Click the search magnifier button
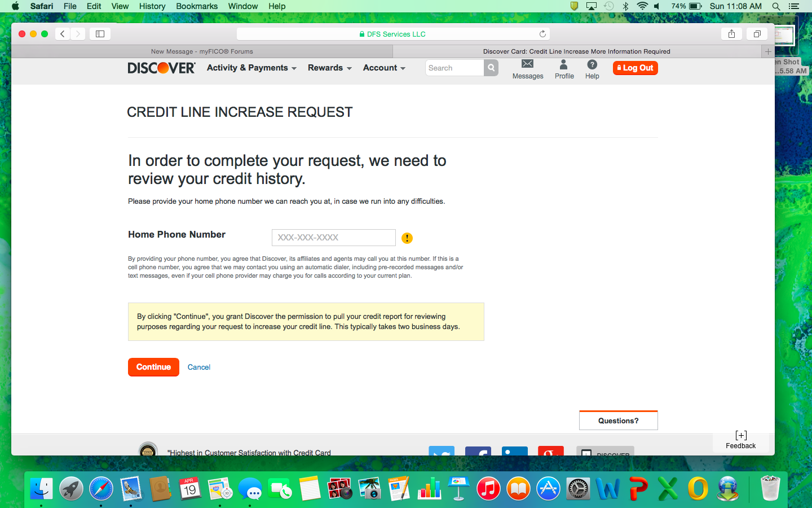Image resolution: width=812 pixels, height=508 pixels. click(x=491, y=68)
